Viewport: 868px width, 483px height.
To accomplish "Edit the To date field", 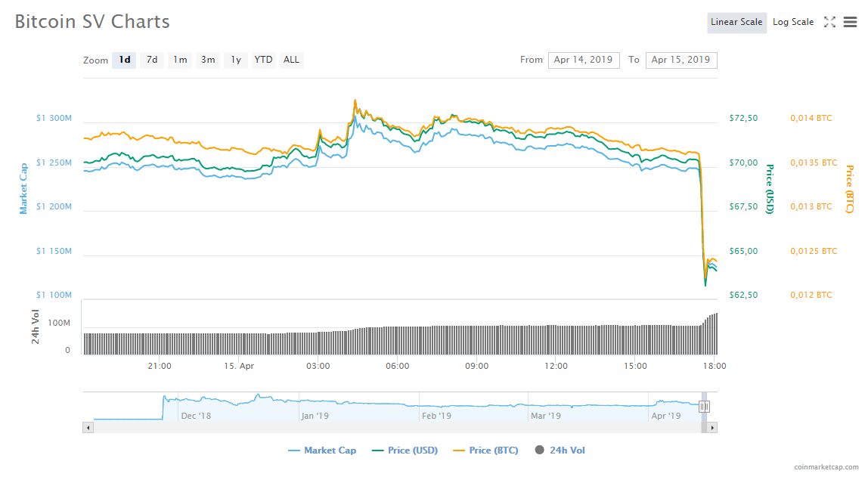I will tap(681, 60).
